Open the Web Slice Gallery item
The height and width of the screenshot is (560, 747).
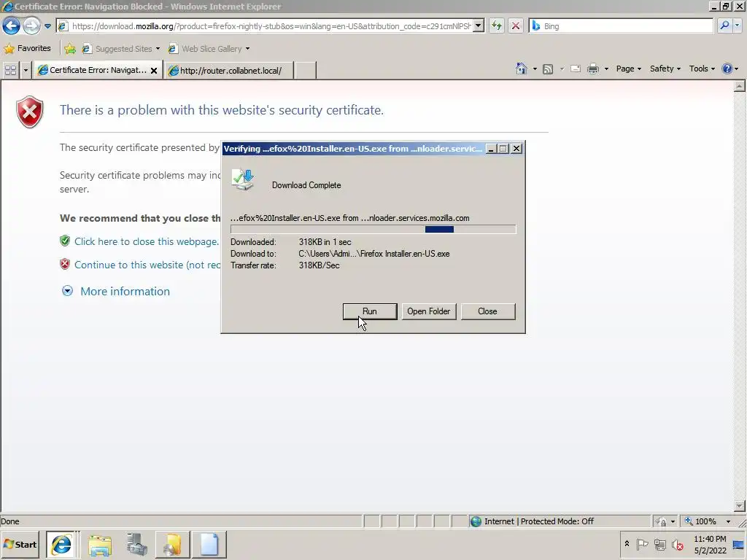point(209,49)
